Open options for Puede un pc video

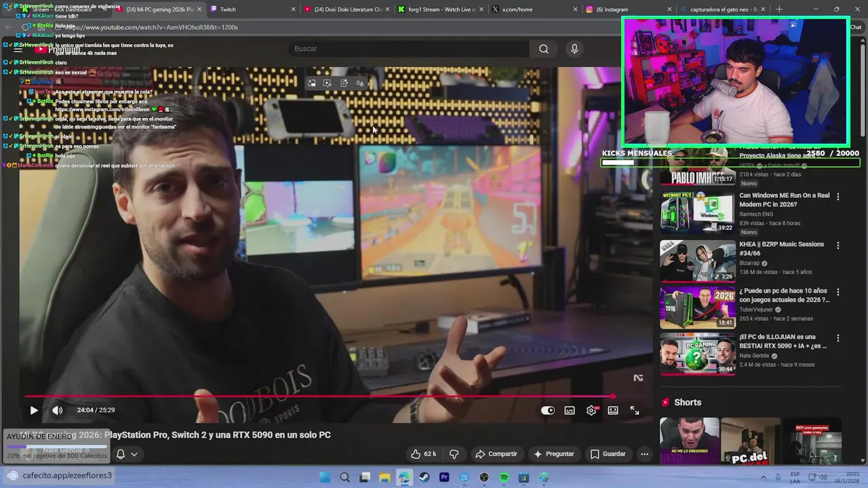point(838,292)
